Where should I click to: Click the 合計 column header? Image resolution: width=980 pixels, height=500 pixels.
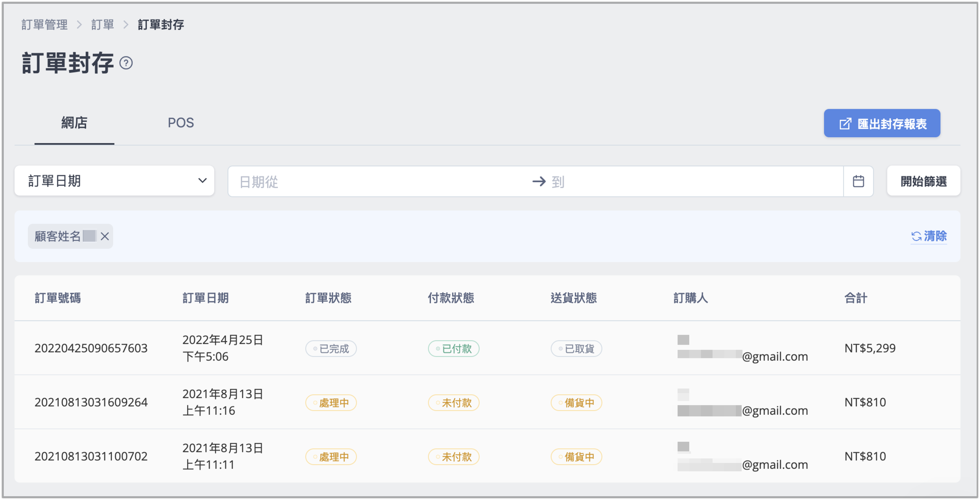coord(856,298)
